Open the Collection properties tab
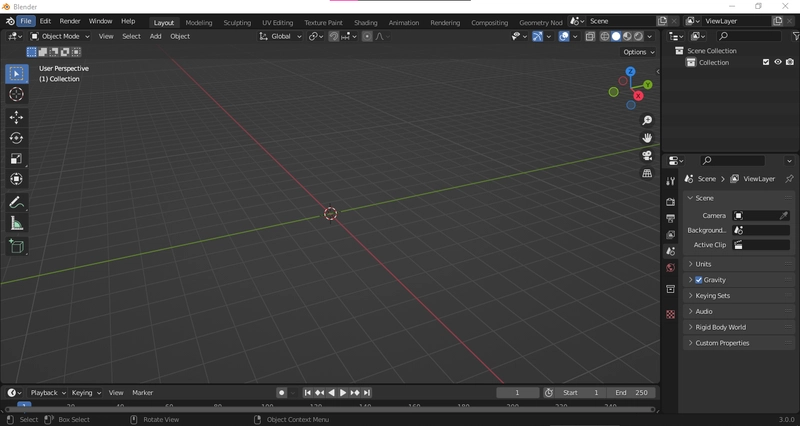800x426 pixels. 670,289
